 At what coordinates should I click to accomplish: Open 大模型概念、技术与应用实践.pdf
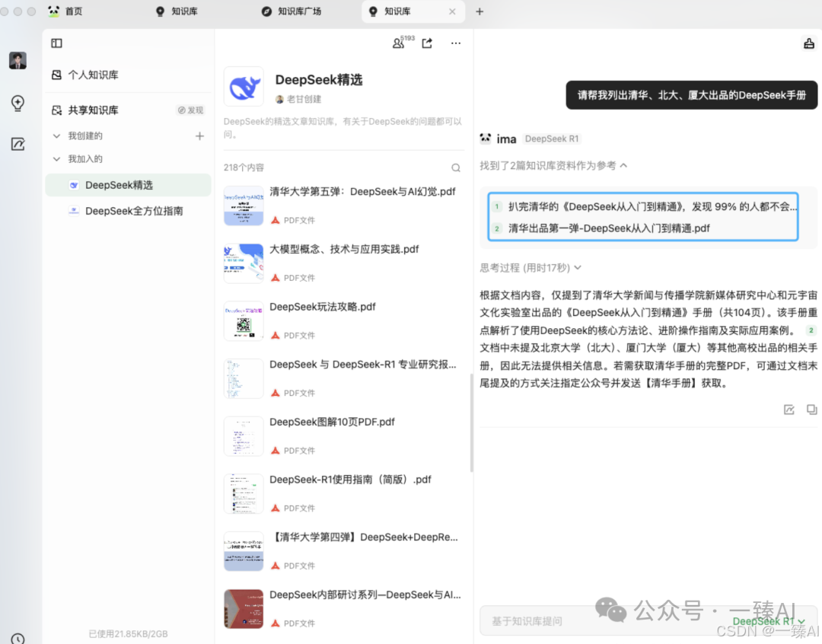click(342, 263)
